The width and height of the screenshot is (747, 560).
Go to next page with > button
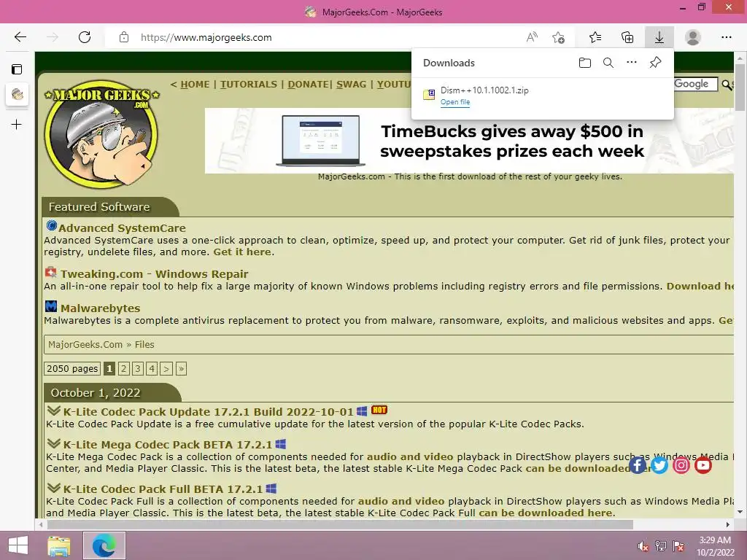click(x=166, y=368)
